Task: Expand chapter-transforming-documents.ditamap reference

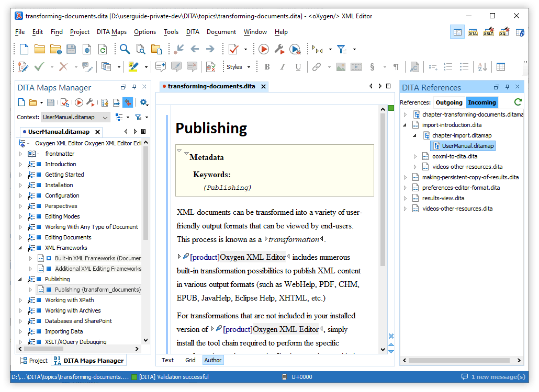Action: click(x=405, y=114)
